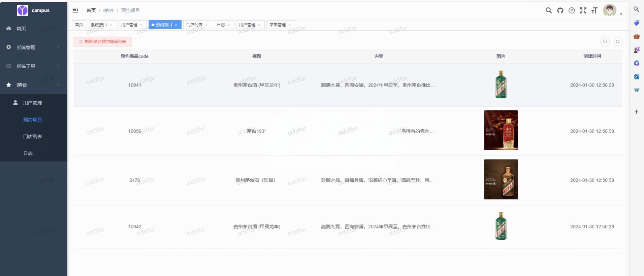
Task: Select 预约项目 in the sidebar
Action: pos(33,120)
